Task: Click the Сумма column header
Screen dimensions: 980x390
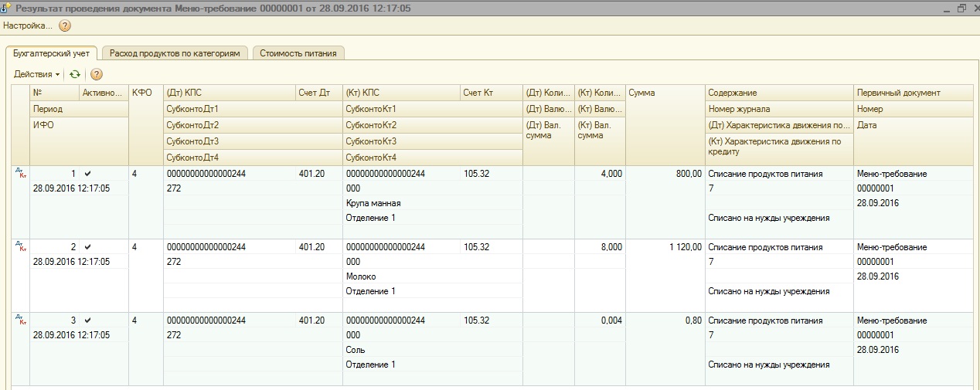Action: pyautogui.click(x=664, y=93)
